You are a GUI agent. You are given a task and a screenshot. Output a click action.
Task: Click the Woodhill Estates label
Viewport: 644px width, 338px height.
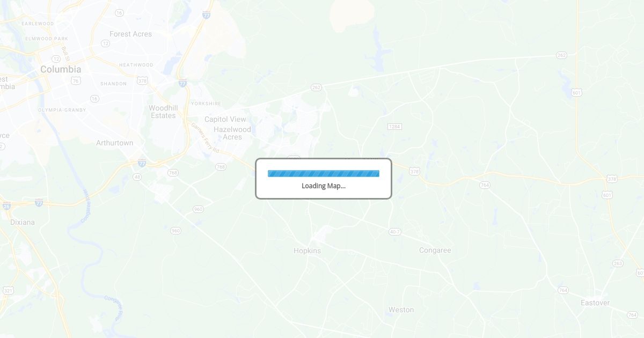tap(163, 112)
